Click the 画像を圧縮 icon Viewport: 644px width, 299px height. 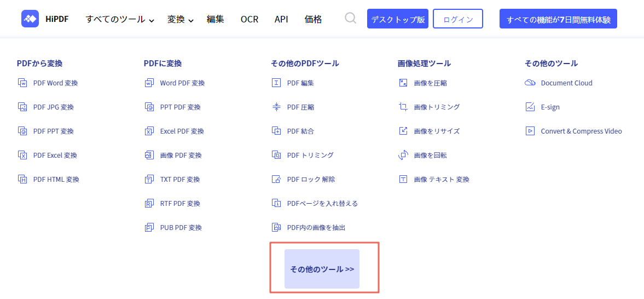tap(403, 83)
